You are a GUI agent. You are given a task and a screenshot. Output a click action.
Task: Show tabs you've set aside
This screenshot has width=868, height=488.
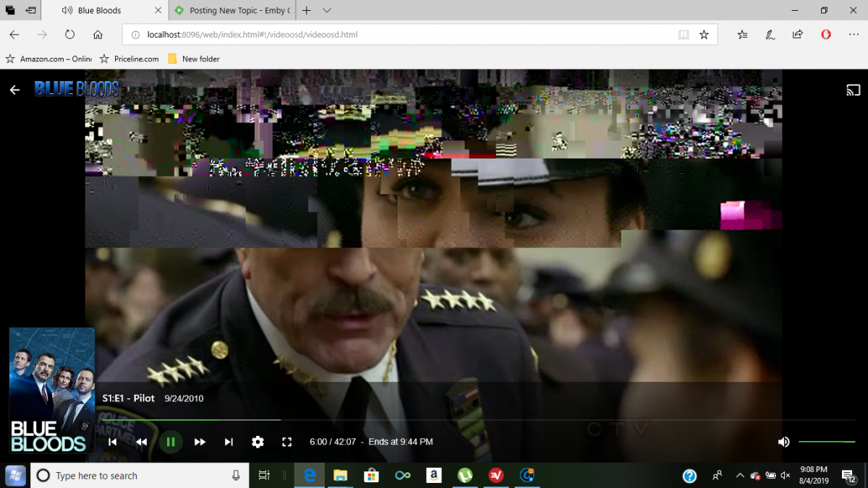[x=10, y=11]
